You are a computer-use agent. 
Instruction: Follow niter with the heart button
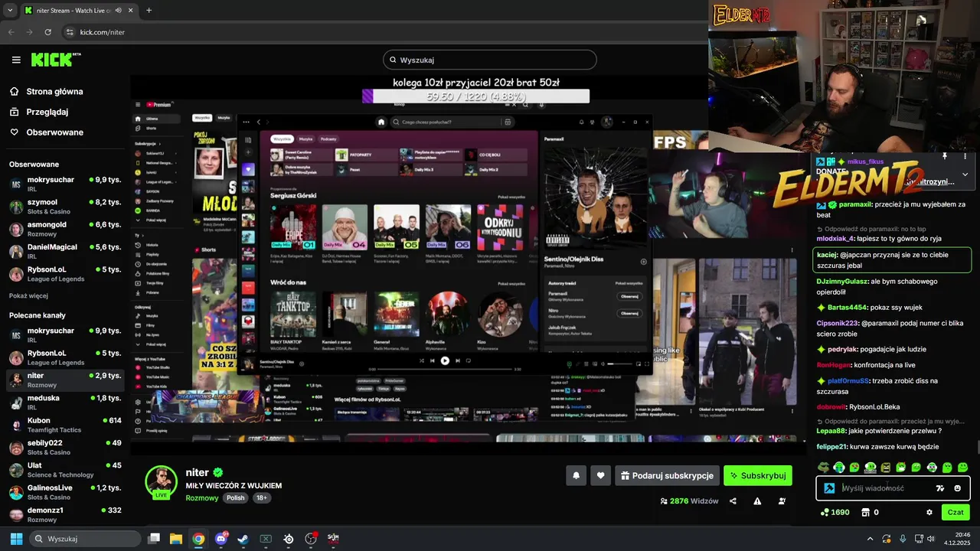pyautogui.click(x=600, y=475)
